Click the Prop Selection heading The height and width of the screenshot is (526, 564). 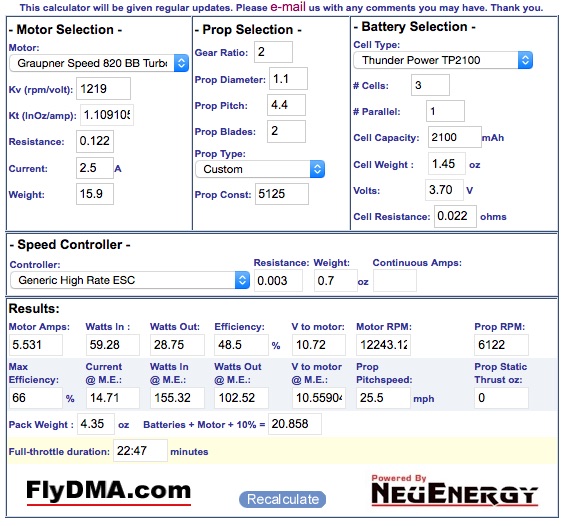coord(248,30)
